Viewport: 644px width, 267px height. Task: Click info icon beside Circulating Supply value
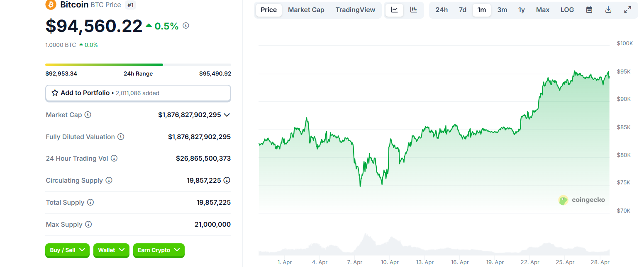(227, 180)
